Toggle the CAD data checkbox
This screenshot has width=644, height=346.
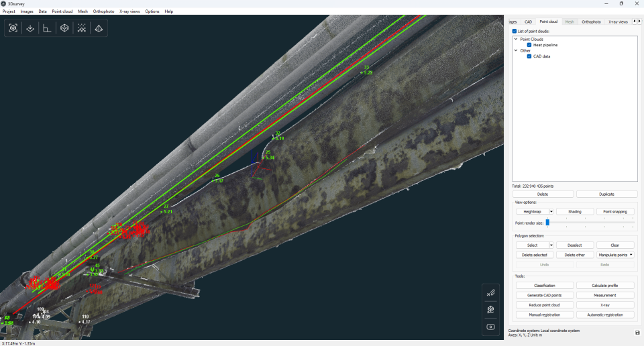click(529, 56)
